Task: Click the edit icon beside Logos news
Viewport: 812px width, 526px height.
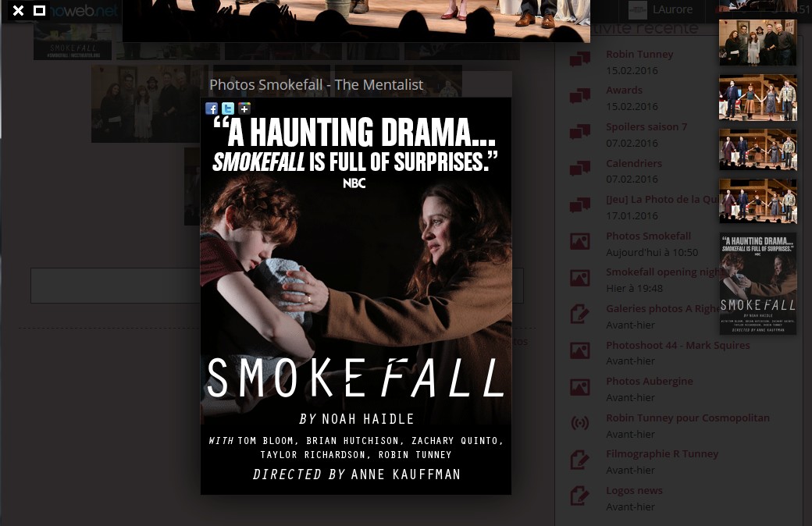Action: (580, 496)
